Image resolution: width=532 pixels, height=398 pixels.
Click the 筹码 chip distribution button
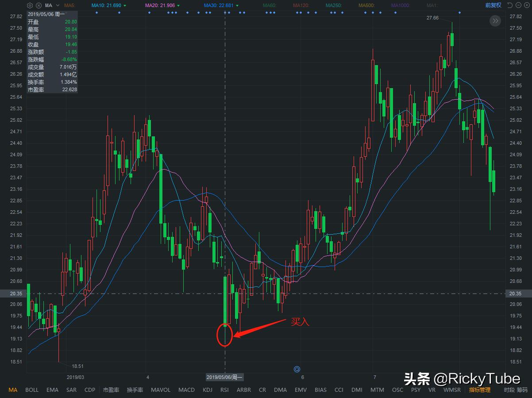522,390
